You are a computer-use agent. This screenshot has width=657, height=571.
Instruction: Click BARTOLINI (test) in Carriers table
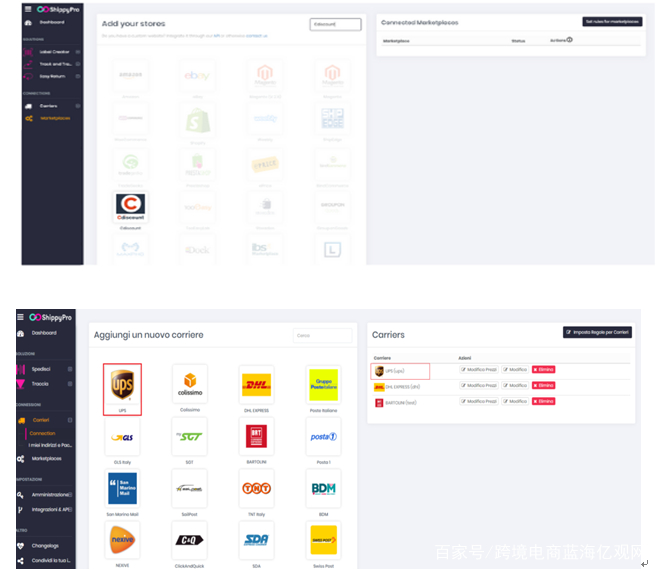click(401, 403)
